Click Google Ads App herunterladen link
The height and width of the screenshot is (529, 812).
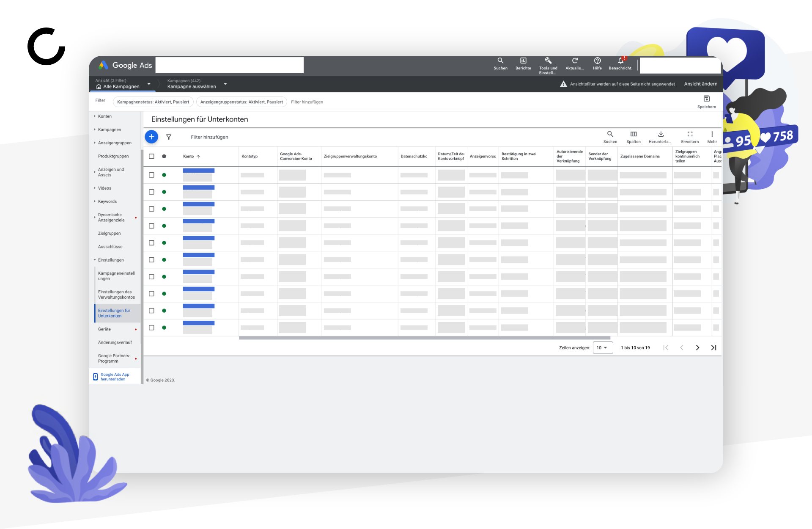click(115, 377)
